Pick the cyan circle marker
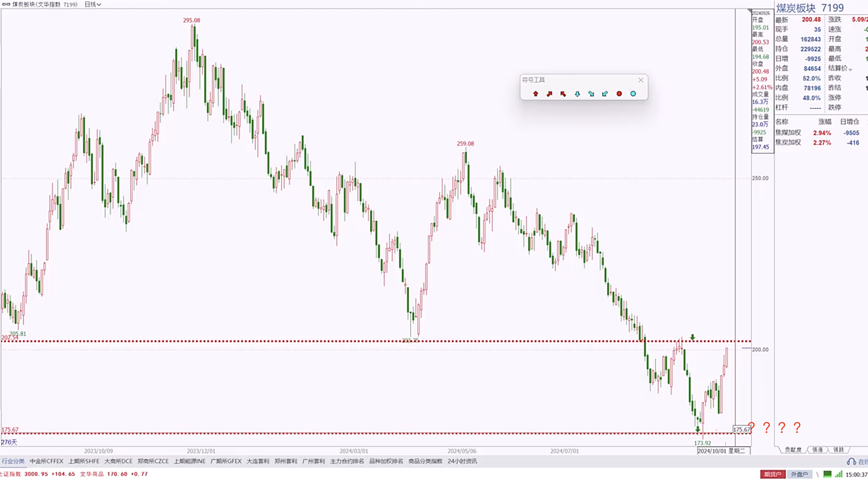The image size is (868, 480). [633, 94]
